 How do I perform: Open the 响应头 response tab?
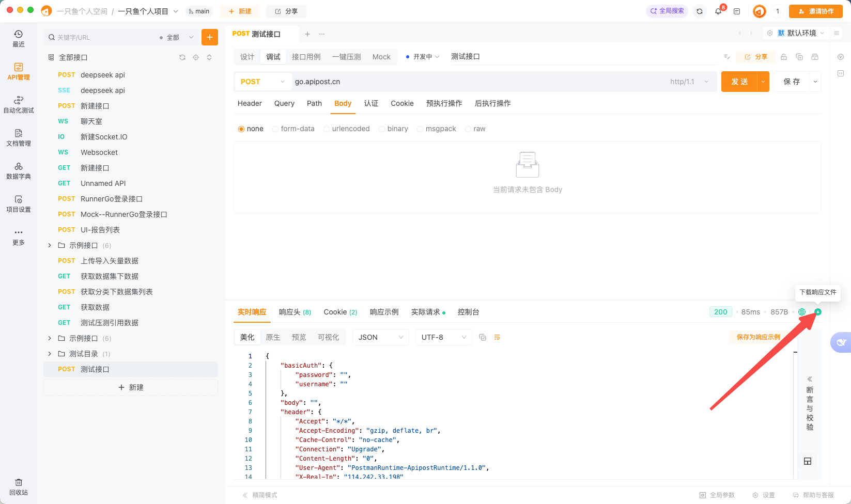295,312
